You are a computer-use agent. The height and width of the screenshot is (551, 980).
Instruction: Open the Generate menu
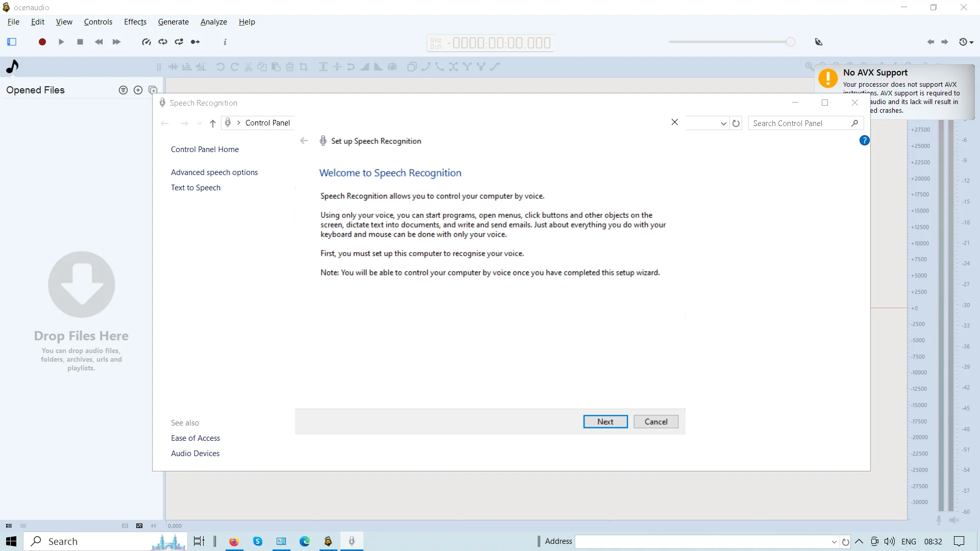coord(173,22)
